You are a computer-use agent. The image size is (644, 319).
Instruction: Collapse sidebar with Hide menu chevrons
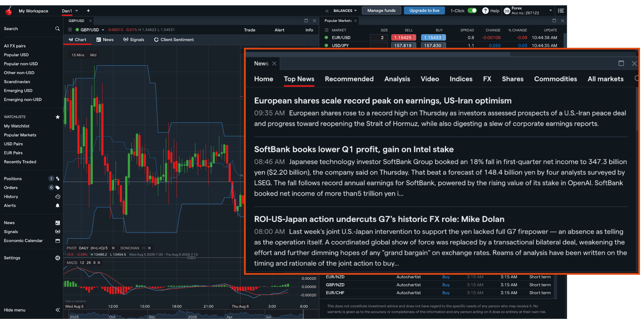point(58,310)
